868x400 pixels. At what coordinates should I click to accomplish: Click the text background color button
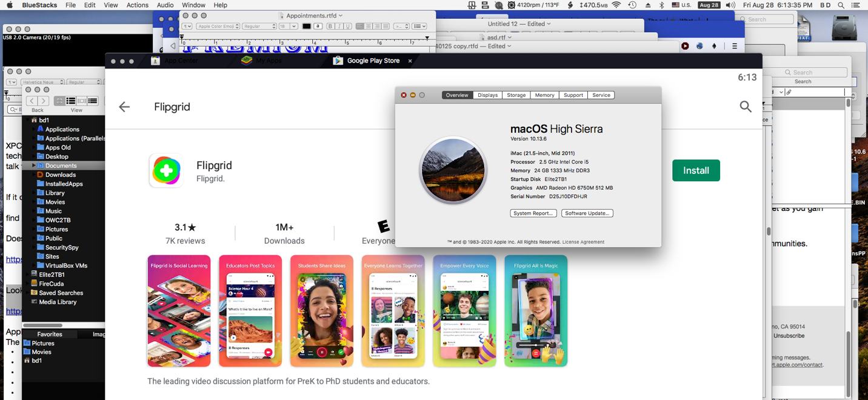(x=318, y=27)
